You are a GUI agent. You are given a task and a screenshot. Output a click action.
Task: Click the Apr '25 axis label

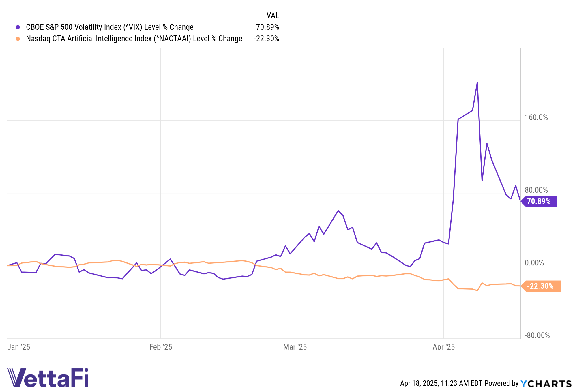[x=443, y=347]
